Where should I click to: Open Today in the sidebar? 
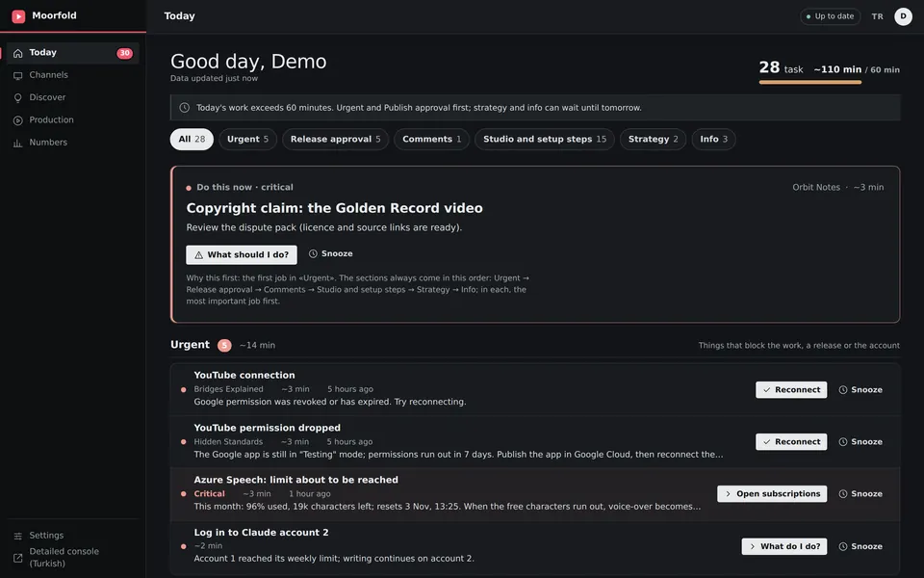[72, 52]
